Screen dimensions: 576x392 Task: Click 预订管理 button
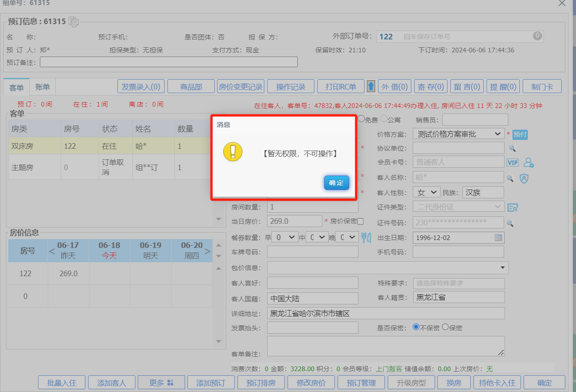pyautogui.click(x=361, y=383)
